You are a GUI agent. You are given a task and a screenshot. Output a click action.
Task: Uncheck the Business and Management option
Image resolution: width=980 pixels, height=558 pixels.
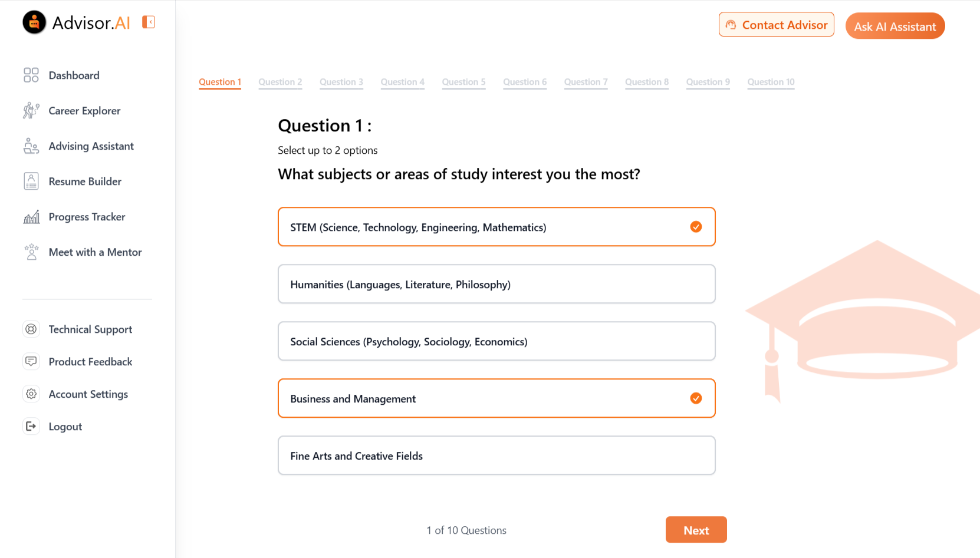(696, 398)
